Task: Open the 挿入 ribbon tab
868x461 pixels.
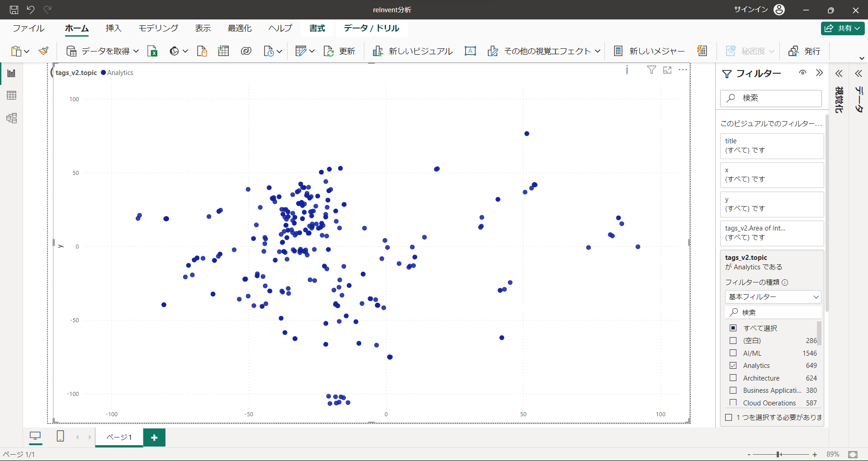Action: click(113, 28)
